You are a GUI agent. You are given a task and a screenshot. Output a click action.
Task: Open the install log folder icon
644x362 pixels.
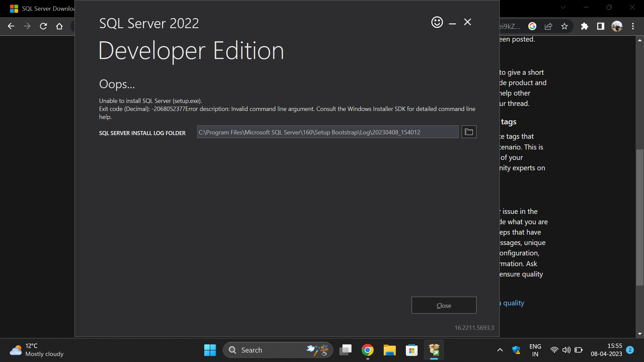pos(469,132)
